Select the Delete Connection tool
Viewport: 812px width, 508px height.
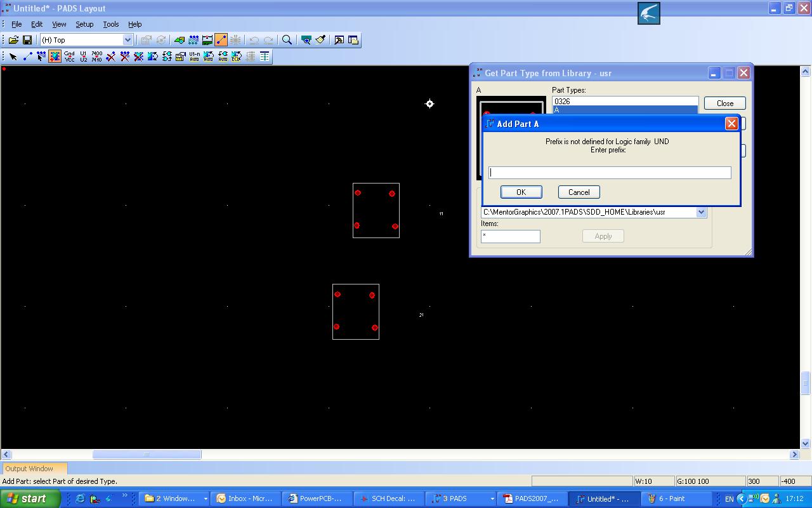tap(111, 57)
